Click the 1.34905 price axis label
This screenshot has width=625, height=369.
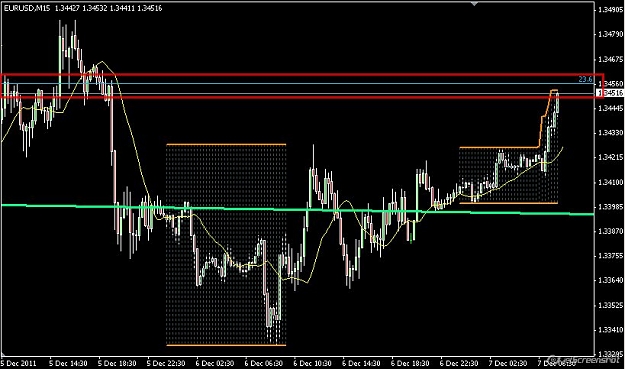point(611,10)
